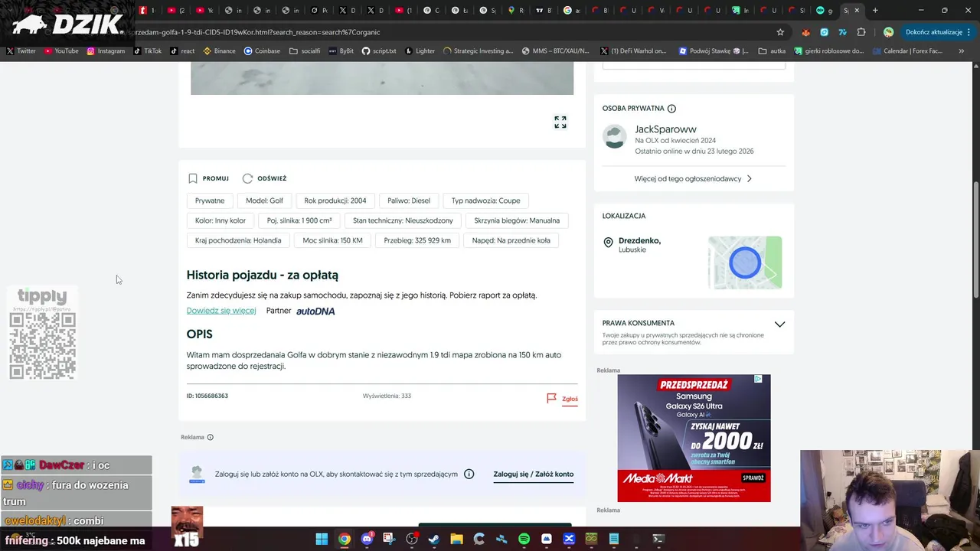The height and width of the screenshot is (551, 980).
Task: Open the terminal taskbar icon
Action: point(658,539)
